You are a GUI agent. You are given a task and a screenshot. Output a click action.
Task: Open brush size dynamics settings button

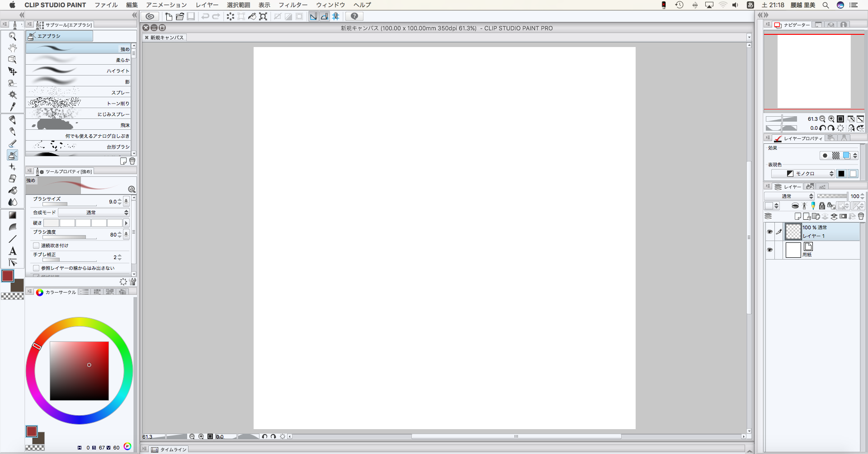coord(126,202)
